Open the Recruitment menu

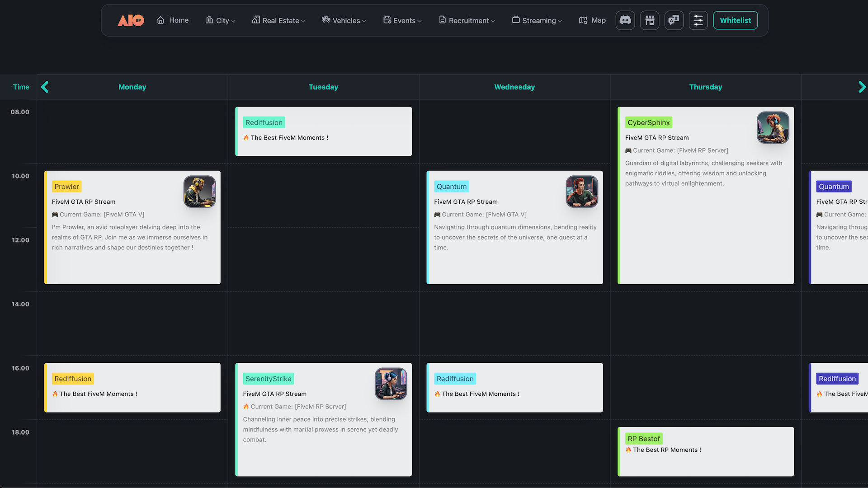(x=467, y=20)
